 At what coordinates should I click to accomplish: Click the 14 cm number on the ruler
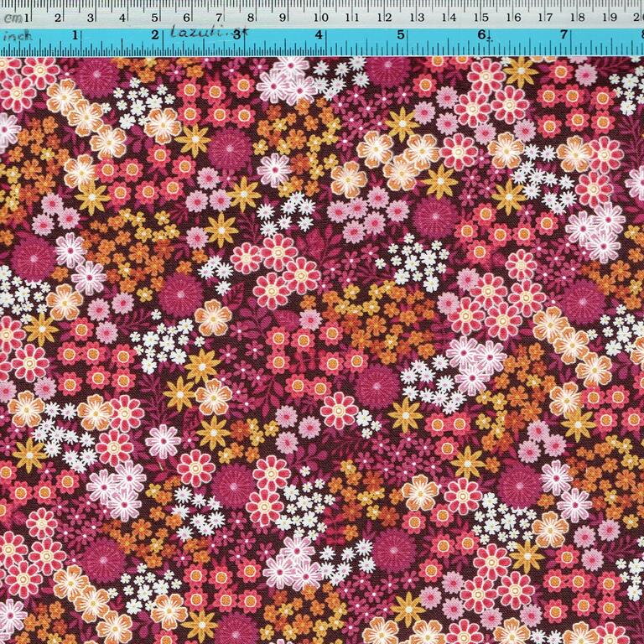pyautogui.click(x=449, y=18)
